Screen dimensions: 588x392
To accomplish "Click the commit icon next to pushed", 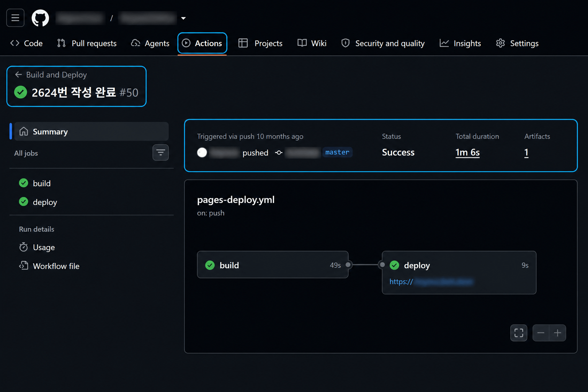I will (x=279, y=152).
